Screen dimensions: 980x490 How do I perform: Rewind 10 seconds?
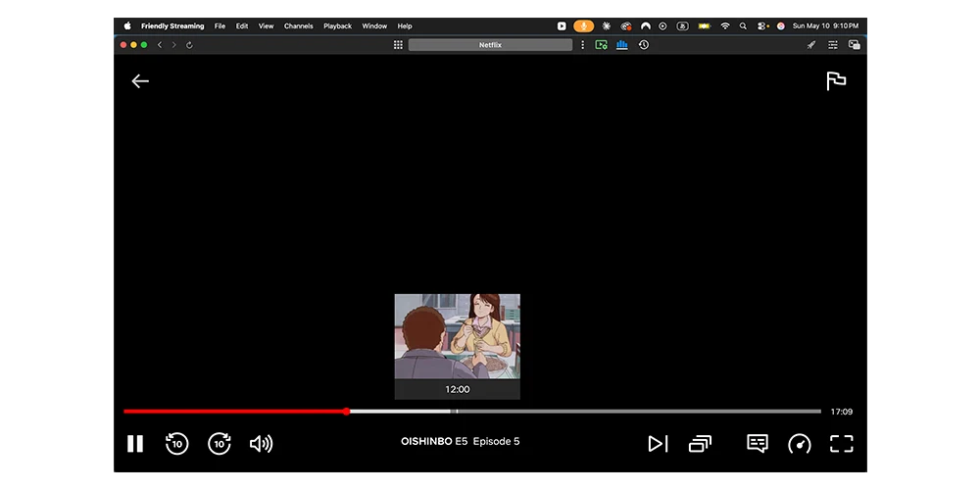click(x=176, y=444)
